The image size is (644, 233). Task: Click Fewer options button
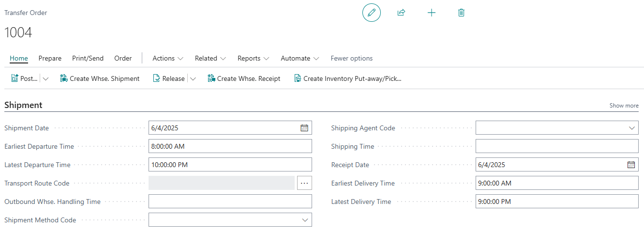click(351, 58)
